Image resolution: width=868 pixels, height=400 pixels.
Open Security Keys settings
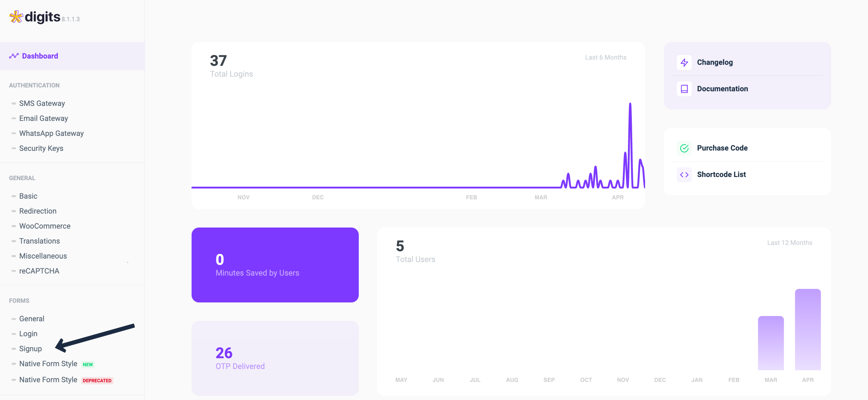click(41, 148)
